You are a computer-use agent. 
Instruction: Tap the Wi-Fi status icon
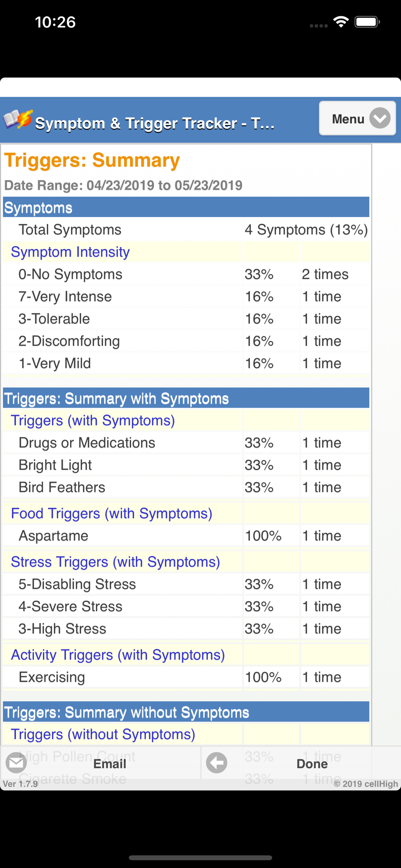pos(341,22)
